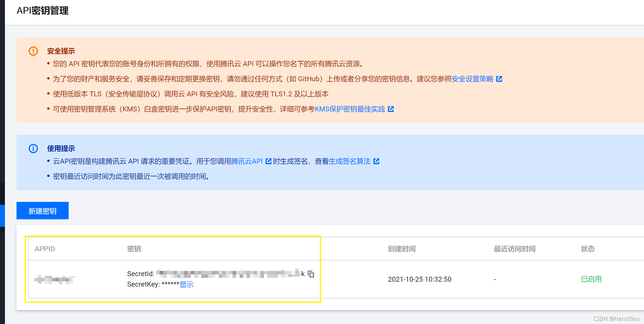Open the KMS保护密钥最佳实践 link

pyautogui.click(x=350, y=109)
